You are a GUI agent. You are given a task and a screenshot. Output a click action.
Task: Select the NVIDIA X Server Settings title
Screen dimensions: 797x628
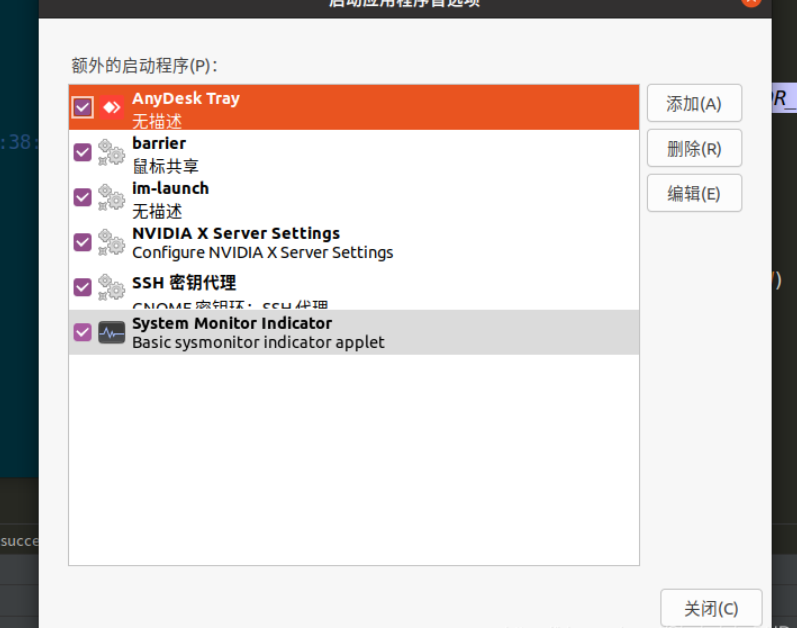click(x=236, y=233)
